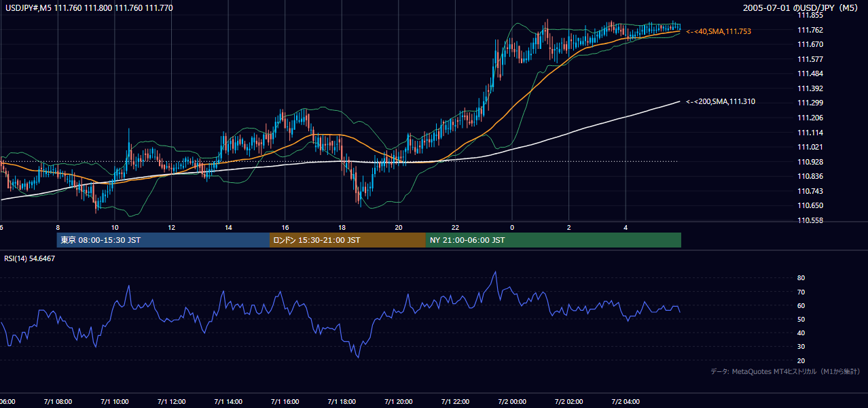Click the '7/1 16:00' date axis label
The height and width of the screenshot is (408, 868).
pyautogui.click(x=285, y=402)
